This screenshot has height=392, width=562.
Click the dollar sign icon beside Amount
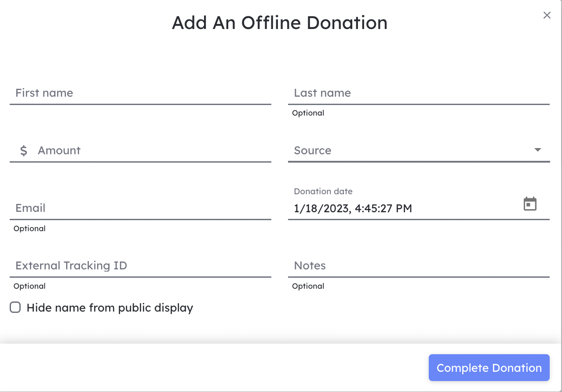(x=24, y=151)
